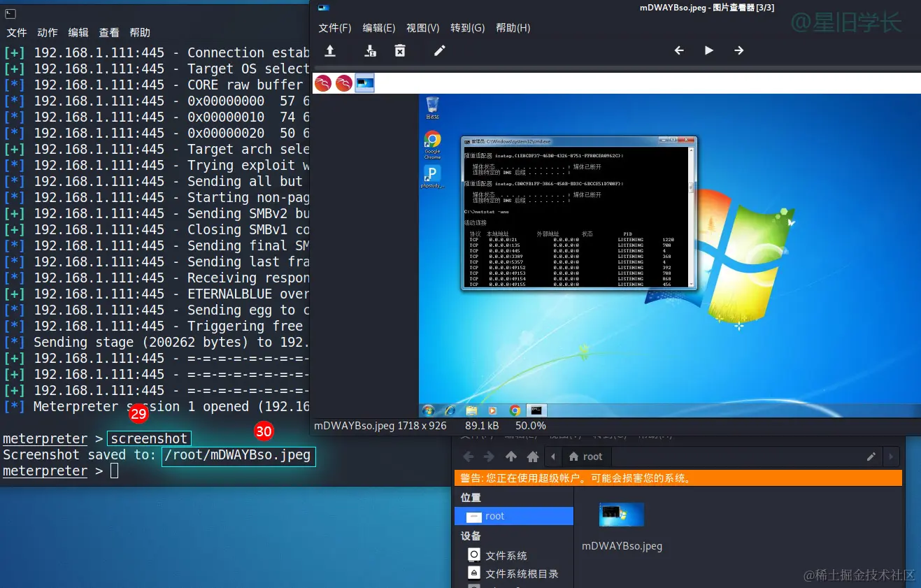Click the 'Connection estab' terminal line
This screenshot has width=921, height=588.
coord(157,52)
